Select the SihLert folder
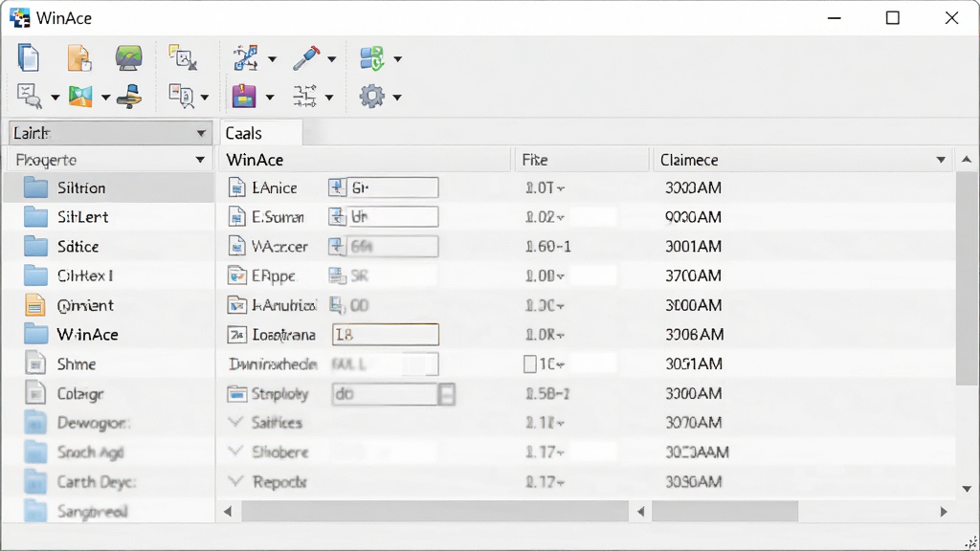The height and width of the screenshot is (551, 980). click(109, 217)
